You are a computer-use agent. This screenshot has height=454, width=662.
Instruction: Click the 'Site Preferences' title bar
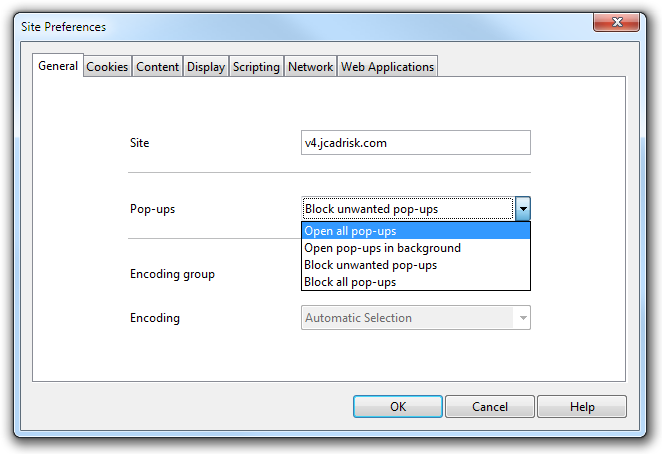click(300, 27)
